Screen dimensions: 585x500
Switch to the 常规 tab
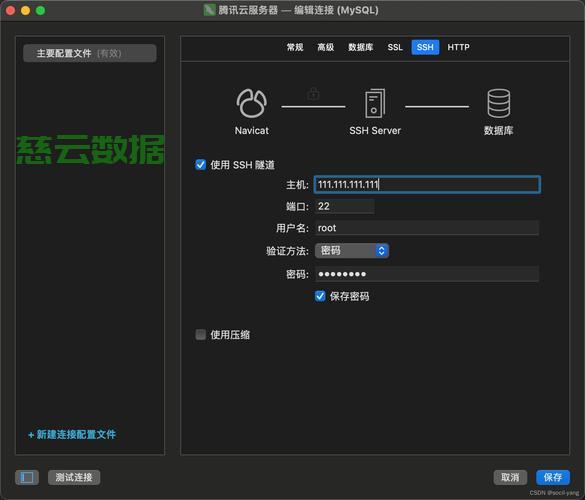tap(295, 47)
